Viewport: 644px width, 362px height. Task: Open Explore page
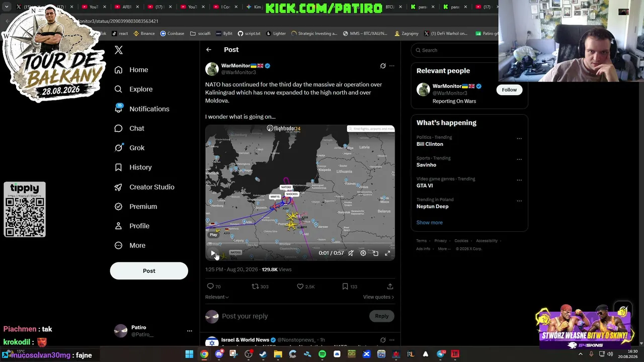[x=133, y=89]
